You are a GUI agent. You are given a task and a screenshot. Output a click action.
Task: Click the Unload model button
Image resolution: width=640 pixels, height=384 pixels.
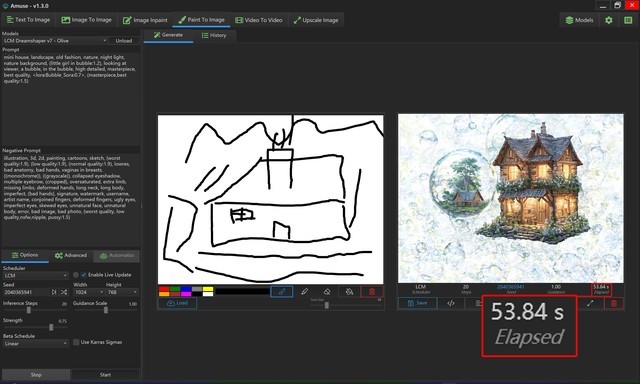(x=124, y=41)
